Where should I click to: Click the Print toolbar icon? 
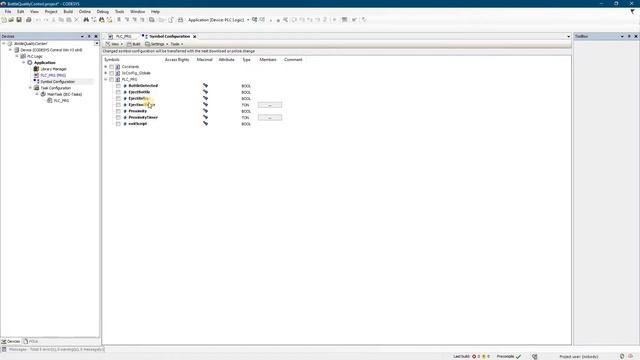[29, 20]
